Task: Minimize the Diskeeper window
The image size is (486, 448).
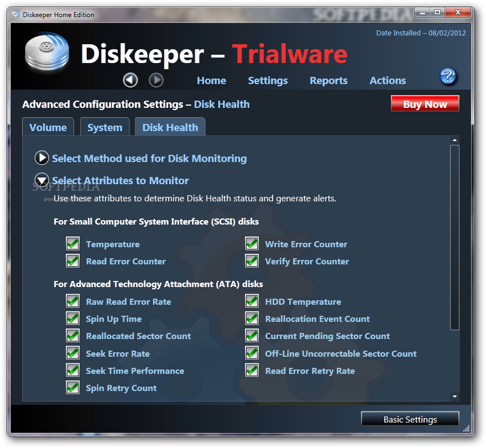Action: point(422,13)
